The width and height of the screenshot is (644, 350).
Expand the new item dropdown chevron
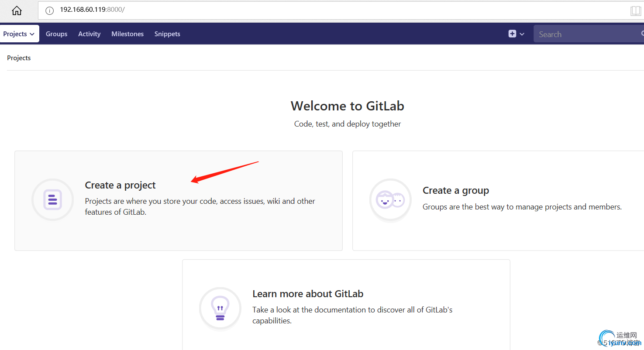pyautogui.click(x=522, y=34)
